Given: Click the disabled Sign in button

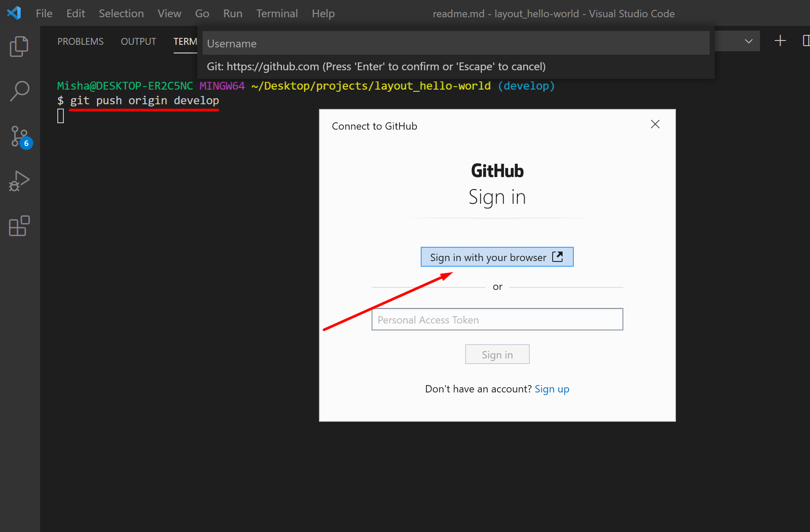Looking at the screenshot, I should (x=497, y=355).
